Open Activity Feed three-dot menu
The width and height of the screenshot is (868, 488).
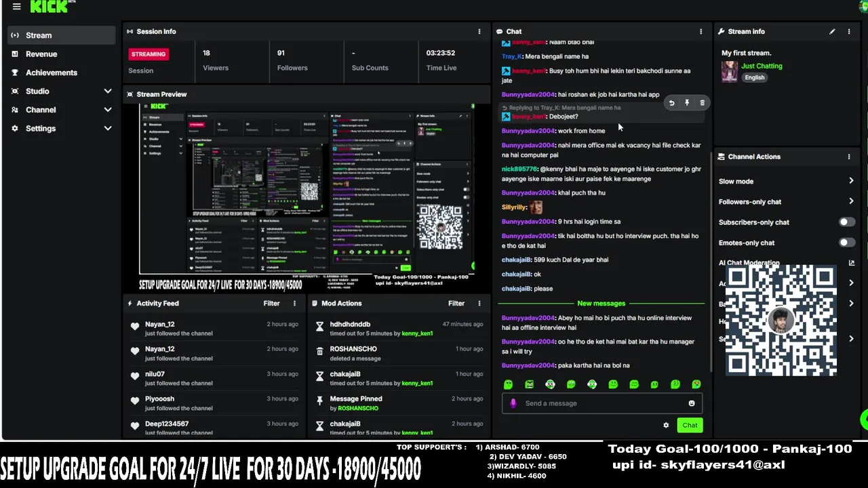click(x=294, y=304)
